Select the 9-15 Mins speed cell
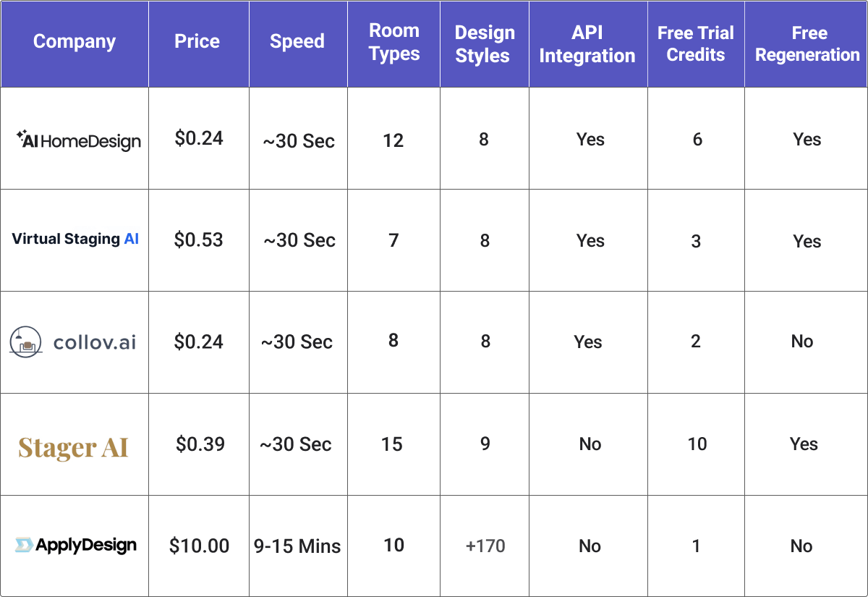This screenshot has width=868, height=597. 297,546
